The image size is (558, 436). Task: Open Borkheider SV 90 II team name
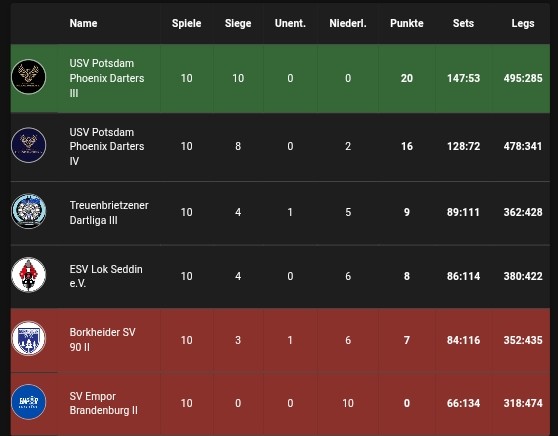pyautogui.click(x=102, y=340)
